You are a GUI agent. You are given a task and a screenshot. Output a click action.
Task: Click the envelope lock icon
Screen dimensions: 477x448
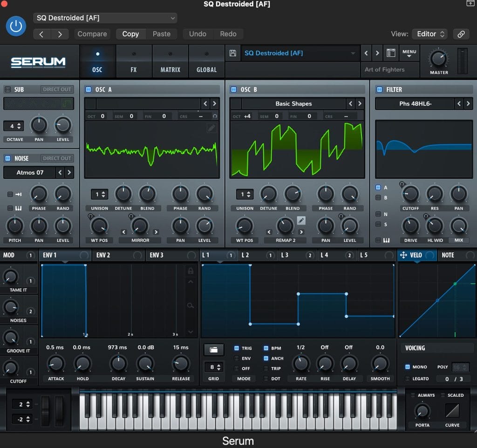(x=191, y=271)
